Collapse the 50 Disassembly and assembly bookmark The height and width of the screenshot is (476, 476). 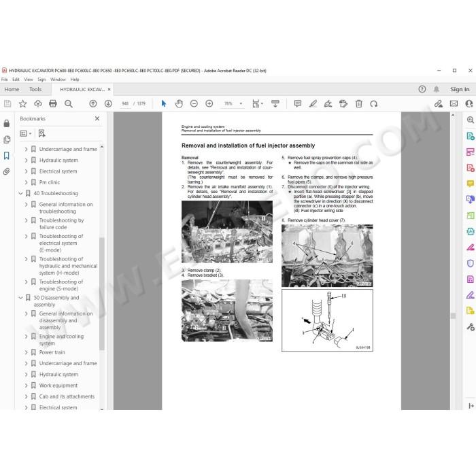(x=20, y=298)
